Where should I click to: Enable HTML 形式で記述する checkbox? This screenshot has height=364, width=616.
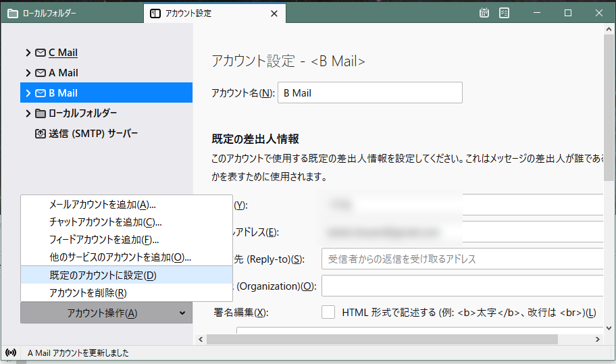[328, 312]
